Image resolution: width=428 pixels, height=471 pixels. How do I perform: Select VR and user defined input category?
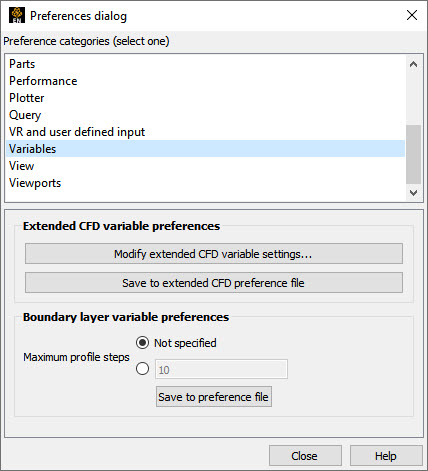205,132
